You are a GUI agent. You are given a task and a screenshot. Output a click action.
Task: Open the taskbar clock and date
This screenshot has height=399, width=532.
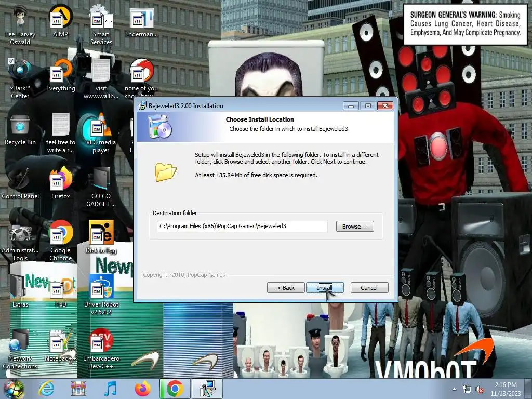pos(506,389)
